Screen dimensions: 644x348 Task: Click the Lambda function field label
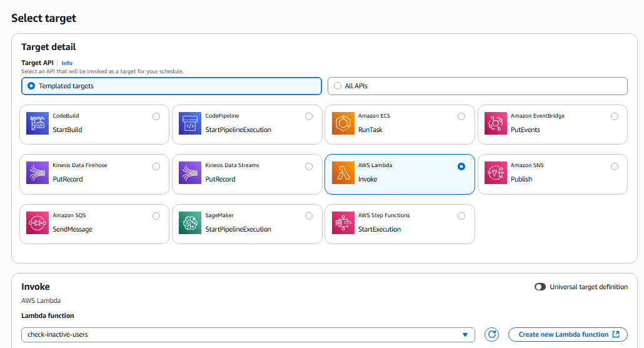coord(48,315)
